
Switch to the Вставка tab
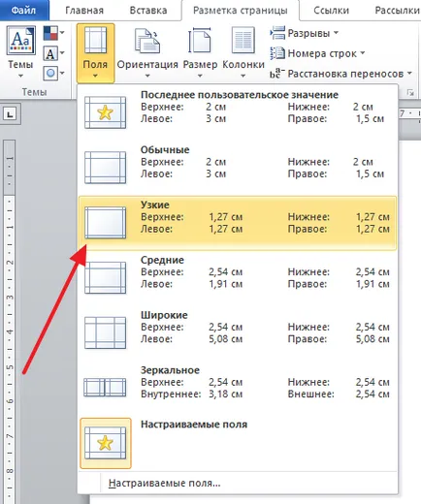click(x=148, y=11)
